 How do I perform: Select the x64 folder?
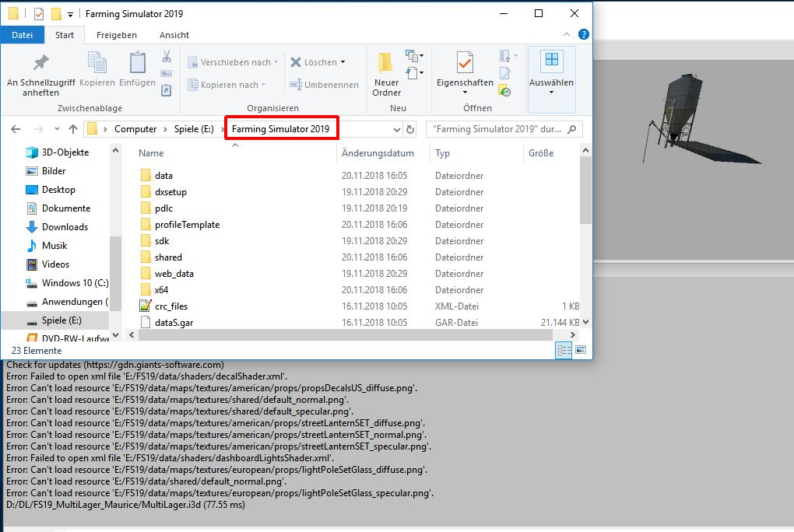(161, 290)
